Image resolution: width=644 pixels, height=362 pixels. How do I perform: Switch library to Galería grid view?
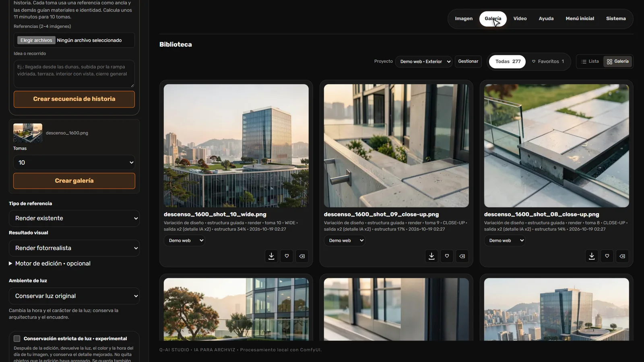tap(617, 62)
